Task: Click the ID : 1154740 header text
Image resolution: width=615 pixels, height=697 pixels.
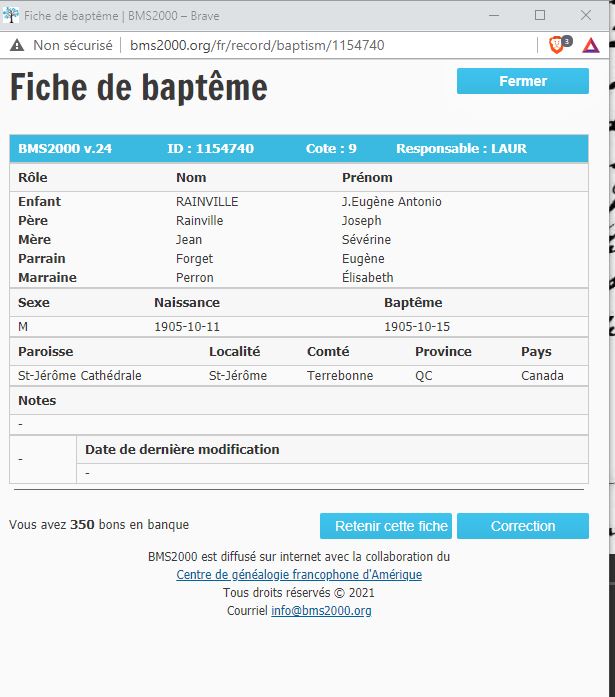Action: click(x=211, y=148)
